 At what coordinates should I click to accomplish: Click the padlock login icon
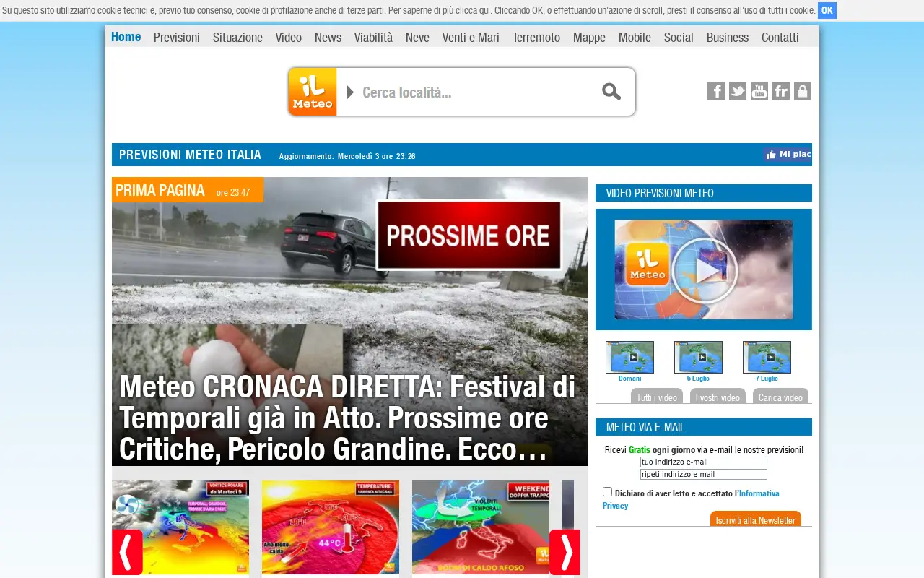click(803, 91)
